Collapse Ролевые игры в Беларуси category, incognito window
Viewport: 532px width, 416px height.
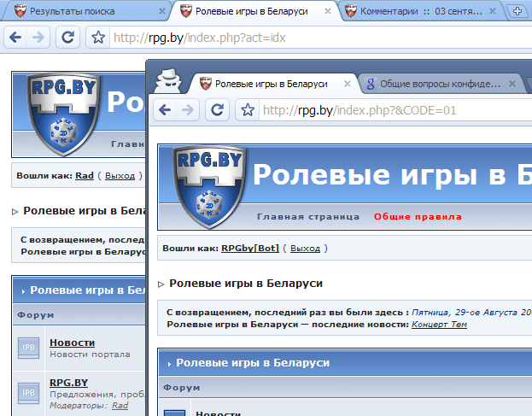(170, 365)
